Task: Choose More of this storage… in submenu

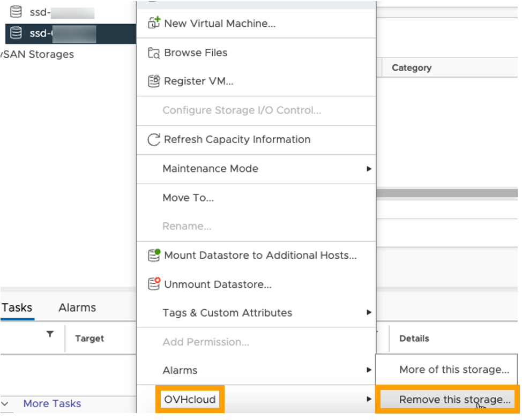Action: tap(447, 370)
